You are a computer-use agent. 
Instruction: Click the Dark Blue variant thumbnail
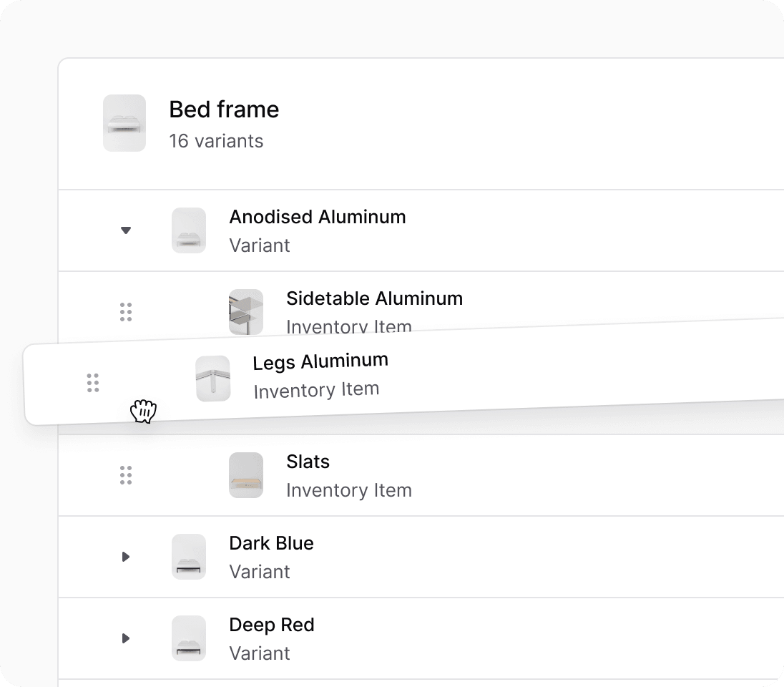coord(189,557)
